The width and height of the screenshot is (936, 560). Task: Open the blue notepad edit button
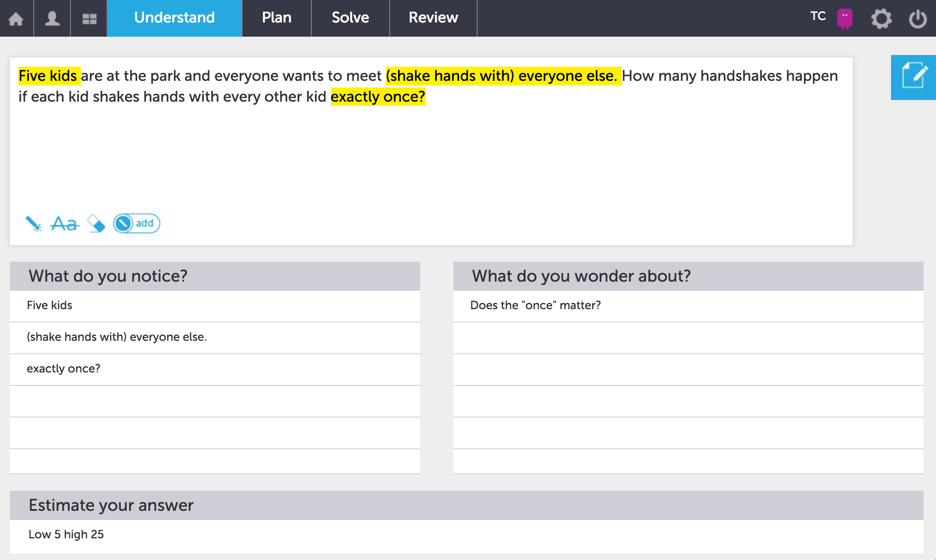913,77
